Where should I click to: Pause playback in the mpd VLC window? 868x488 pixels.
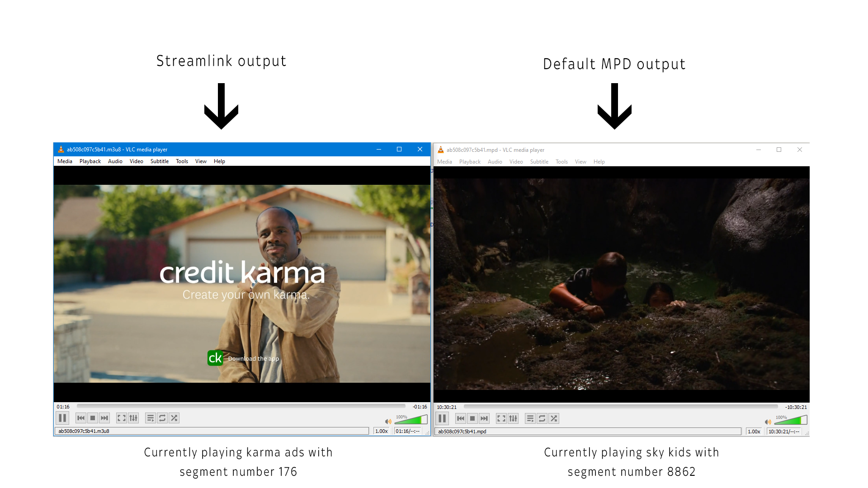pyautogui.click(x=442, y=418)
